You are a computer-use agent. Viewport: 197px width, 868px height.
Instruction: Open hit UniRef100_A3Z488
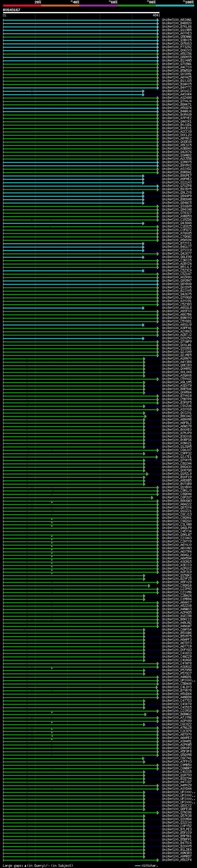[176, 98]
